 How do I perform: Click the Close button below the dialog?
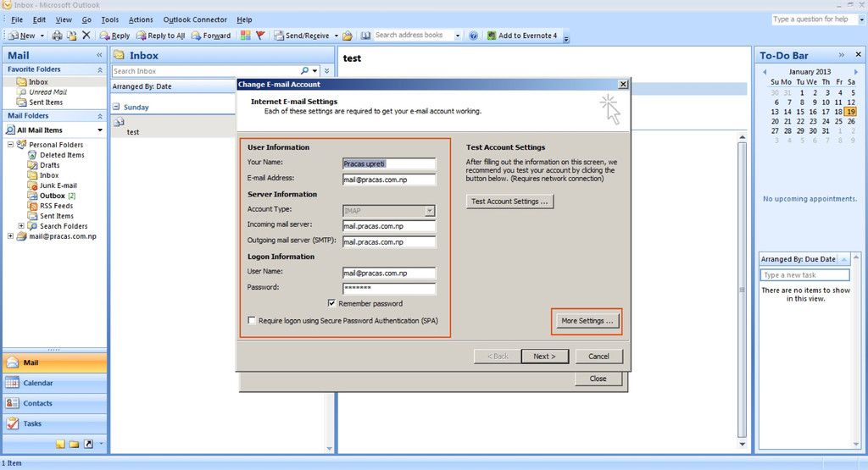click(x=598, y=379)
